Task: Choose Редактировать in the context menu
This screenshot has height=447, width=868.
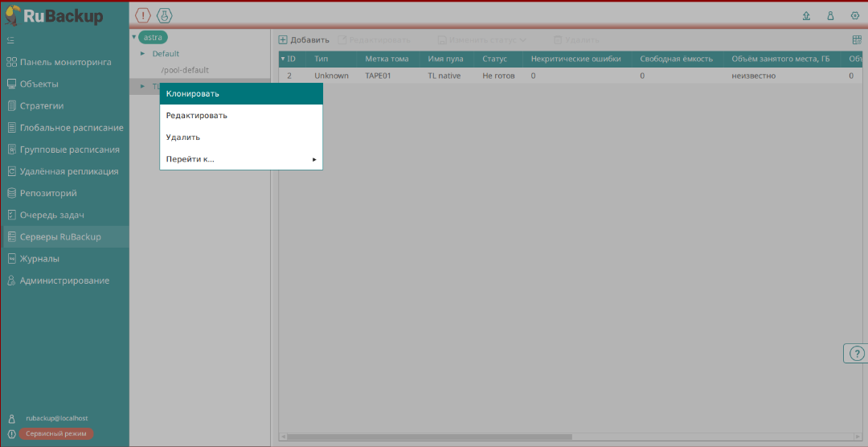Action: [241, 115]
